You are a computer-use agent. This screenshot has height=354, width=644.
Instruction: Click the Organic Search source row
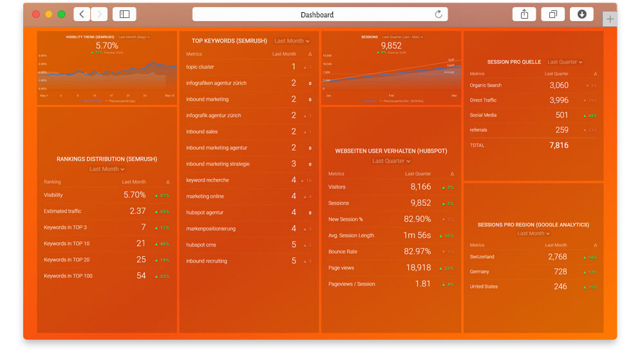click(x=533, y=86)
